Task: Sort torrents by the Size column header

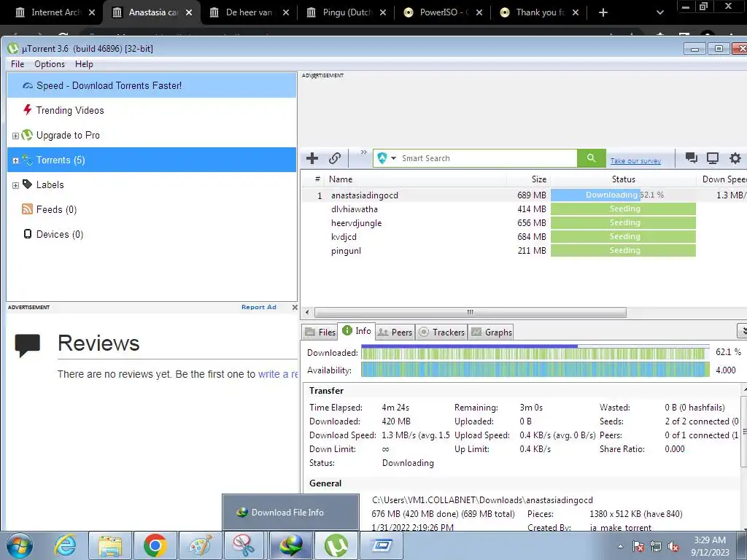Action: pyautogui.click(x=528, y=179)
